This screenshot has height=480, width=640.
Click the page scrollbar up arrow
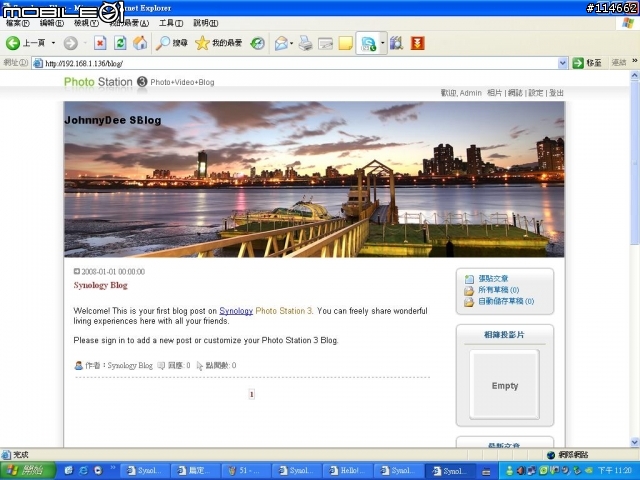[634, 76]
